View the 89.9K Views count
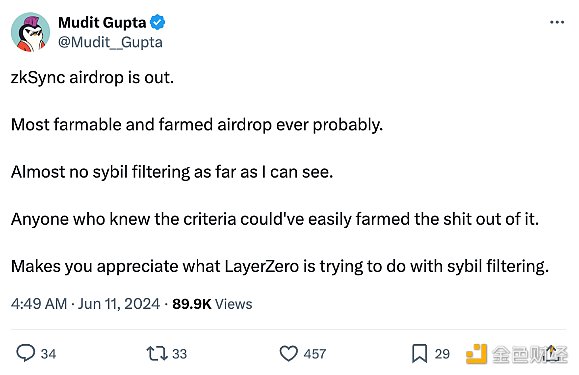579x375 pixels. pos(212,304)
